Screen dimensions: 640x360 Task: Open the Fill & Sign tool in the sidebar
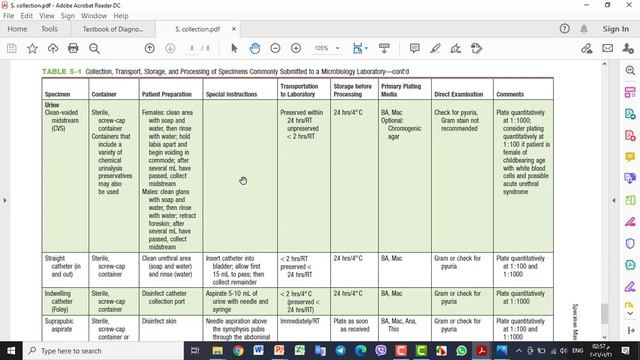tap(630, 287)
